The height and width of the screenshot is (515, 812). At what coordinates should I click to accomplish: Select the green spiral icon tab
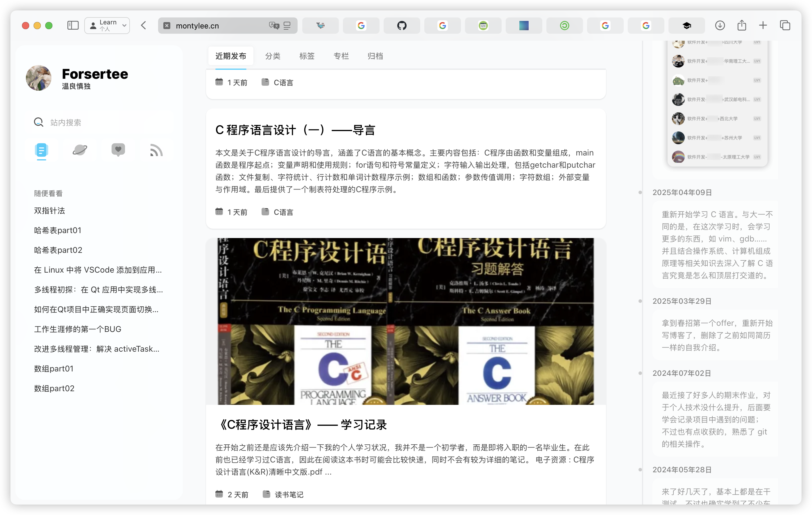pyautogui.click(x=564, y=26)
